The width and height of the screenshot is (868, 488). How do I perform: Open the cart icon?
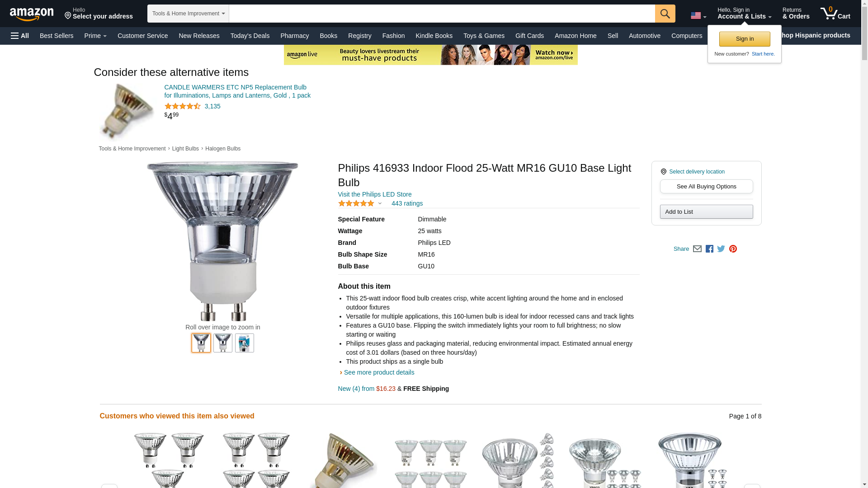pyautogui.click(x=835, y=13)
